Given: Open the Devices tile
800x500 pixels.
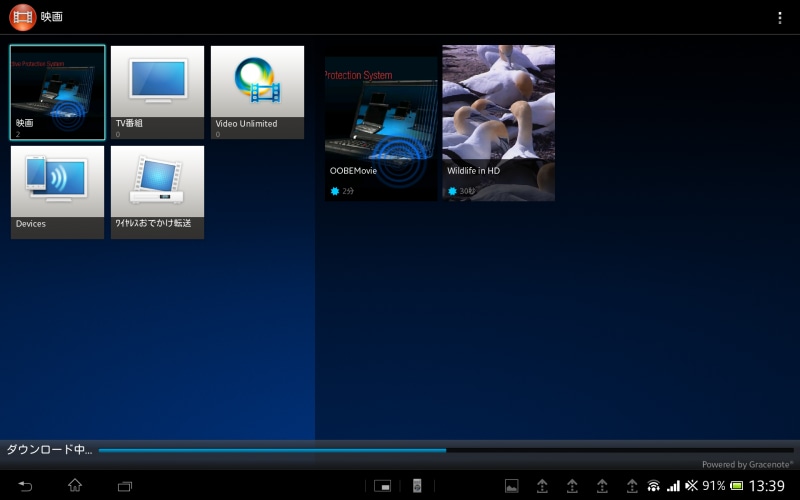Looking at the screenshot, I should point(57,192).
